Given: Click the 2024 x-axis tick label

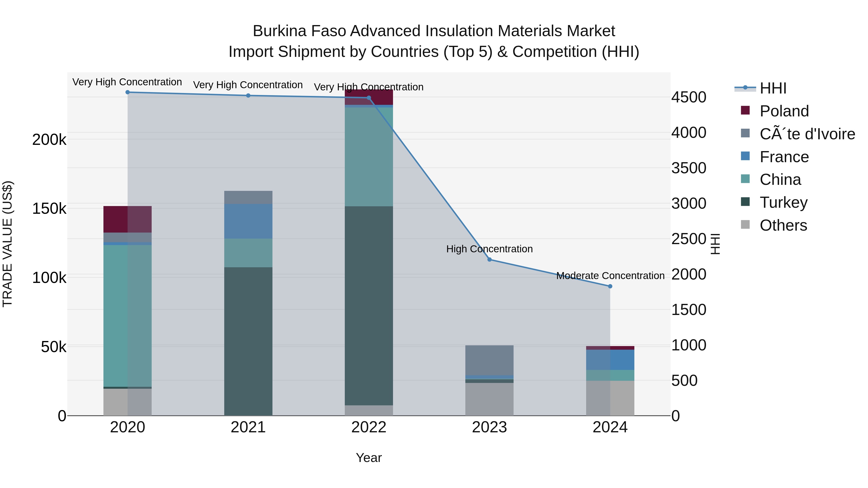Looking at the screenshot, I should 610,427.
